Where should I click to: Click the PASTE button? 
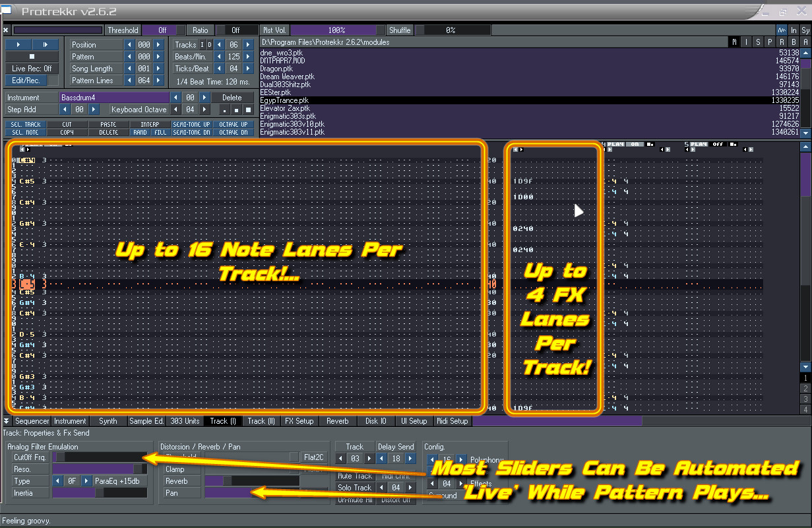click(109, 124)
